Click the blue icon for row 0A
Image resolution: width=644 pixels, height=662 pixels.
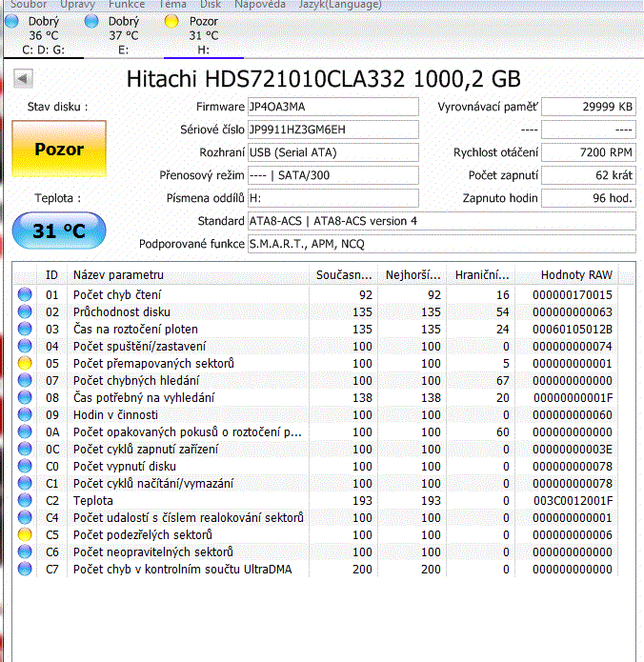coord(25,431)
